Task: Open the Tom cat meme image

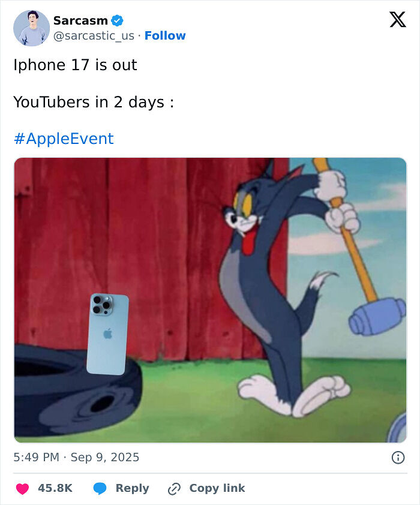Action: 211,300
